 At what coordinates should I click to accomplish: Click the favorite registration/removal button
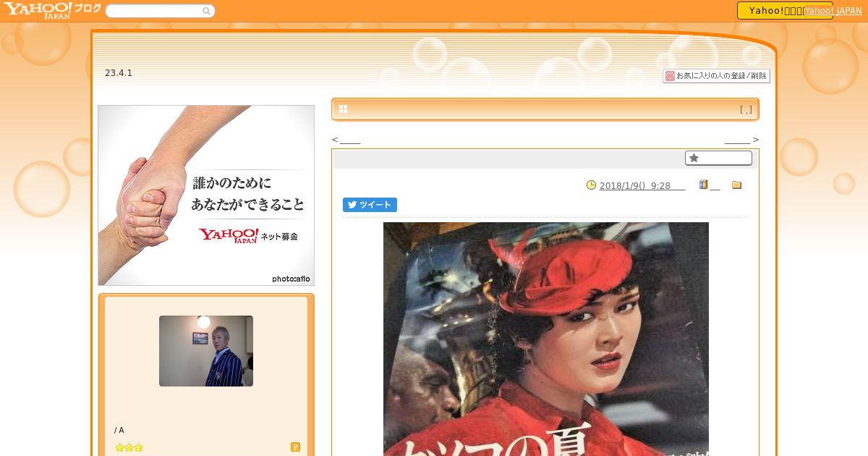tap(716, 76)
